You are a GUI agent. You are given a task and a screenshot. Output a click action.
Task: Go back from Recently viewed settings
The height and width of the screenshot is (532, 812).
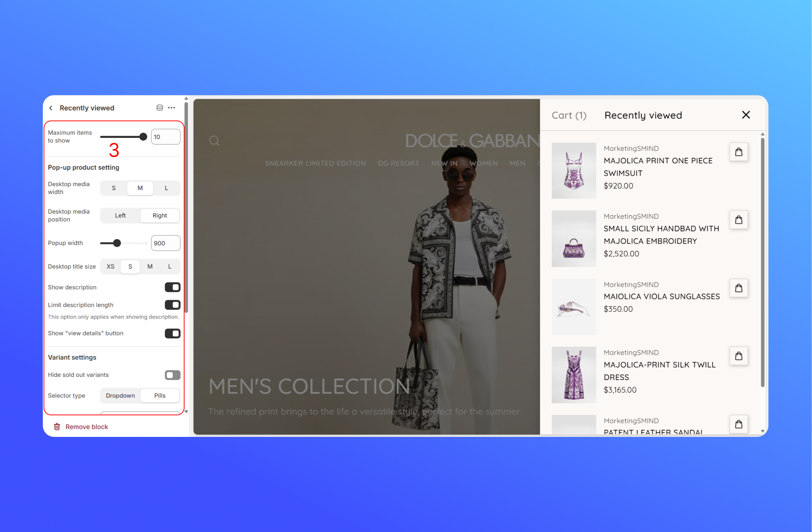(x=51, y=108)
